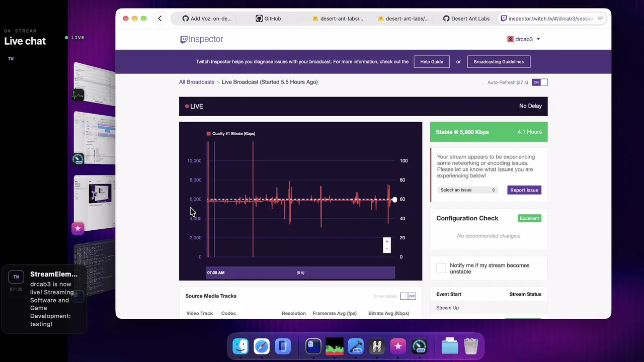Click the Stable @ 5,900 Kbps status banner
This screenshot has width=644, height=362.
coord(489,132)
